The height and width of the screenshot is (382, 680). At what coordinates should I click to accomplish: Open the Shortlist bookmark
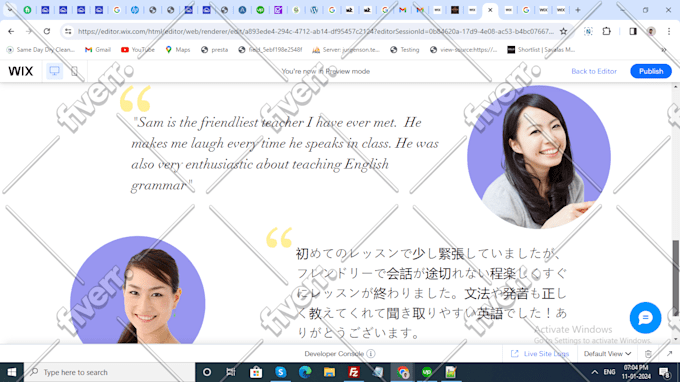(541, 50)
